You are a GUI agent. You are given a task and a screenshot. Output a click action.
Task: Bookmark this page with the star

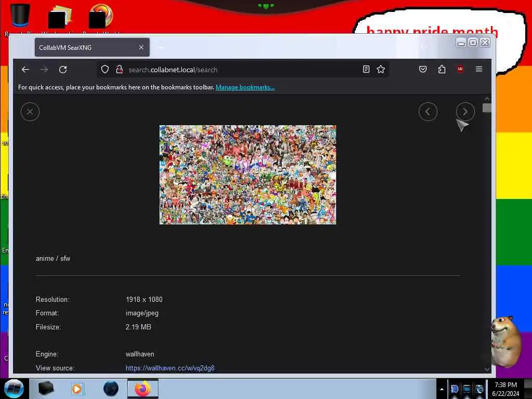pyautogui.click(x=381, y=69)
